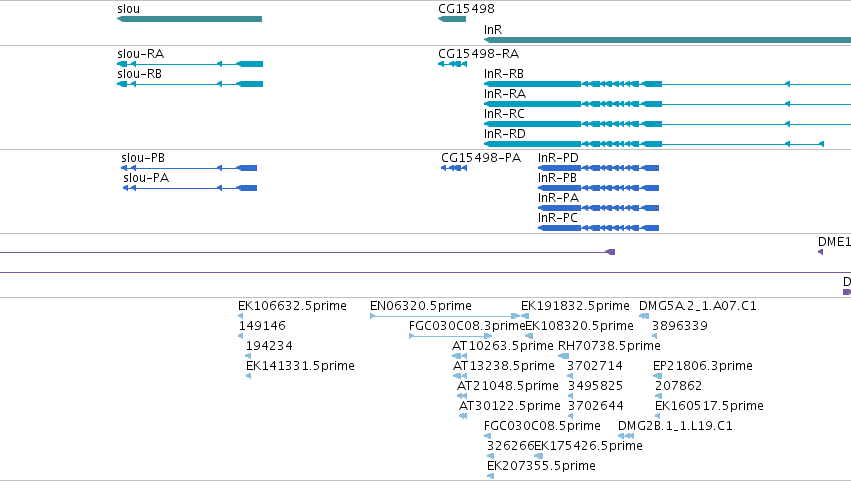Click the slou gene bar

(x=189, y=19)
